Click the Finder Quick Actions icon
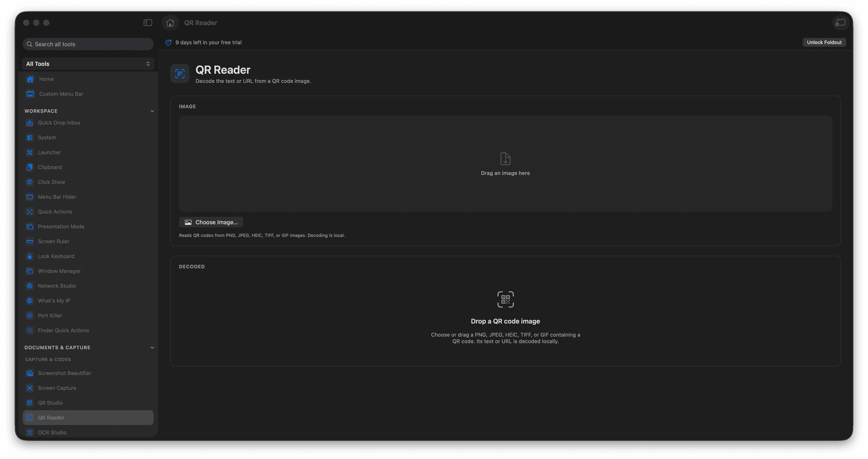 click(30, 331)
